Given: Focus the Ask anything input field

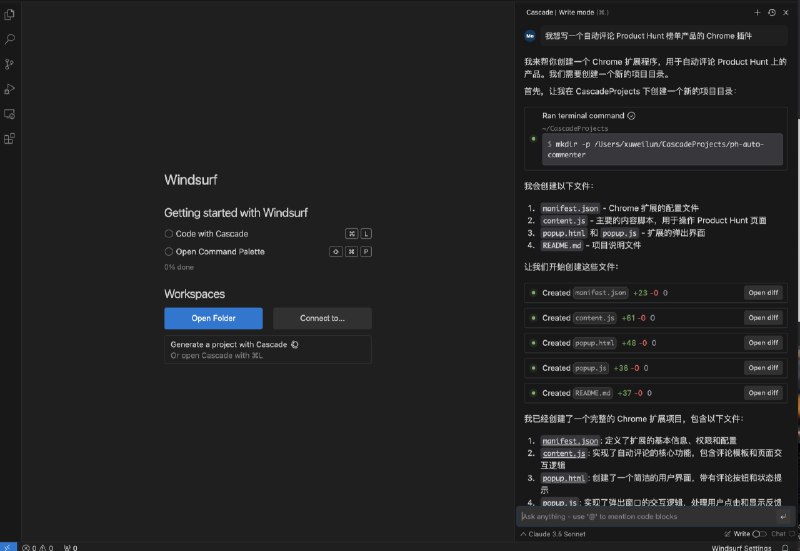Looking at the screenshot, I should 648,516.
